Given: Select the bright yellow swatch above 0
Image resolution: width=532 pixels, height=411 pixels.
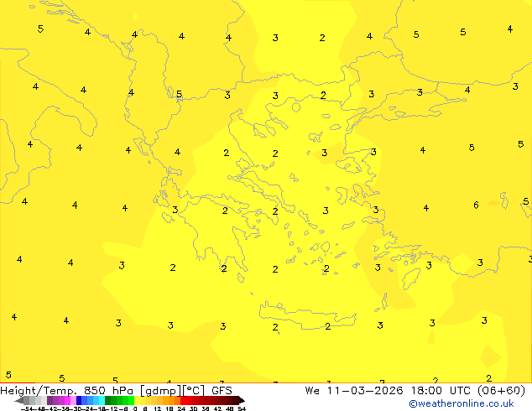Looking at the screenshot, I should click(137, 400).
